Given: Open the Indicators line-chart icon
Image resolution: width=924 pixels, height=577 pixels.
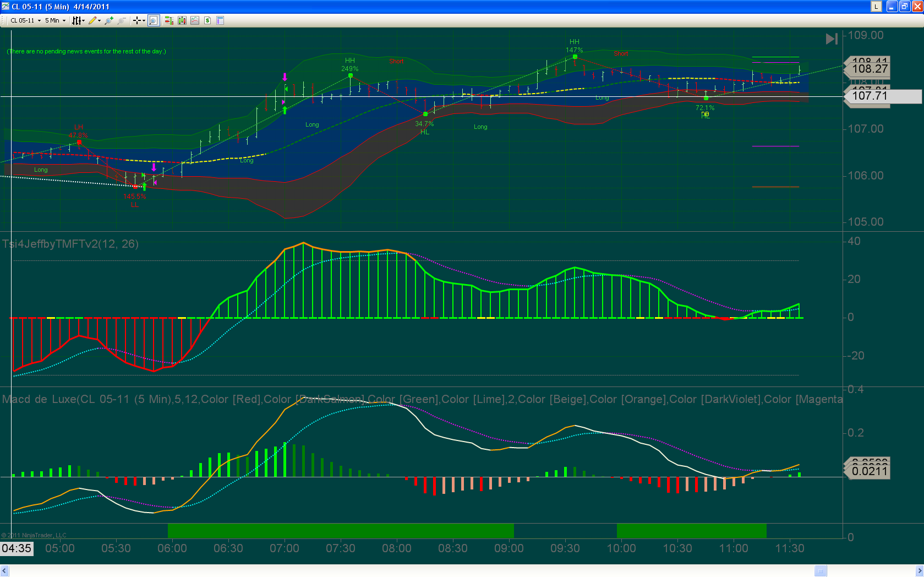Looking at the screenshot, I should click(x=195, y=20).
